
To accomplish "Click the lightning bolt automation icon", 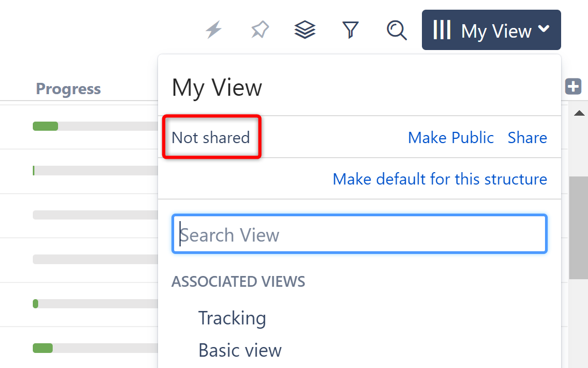I will click(x=214, y=30).
